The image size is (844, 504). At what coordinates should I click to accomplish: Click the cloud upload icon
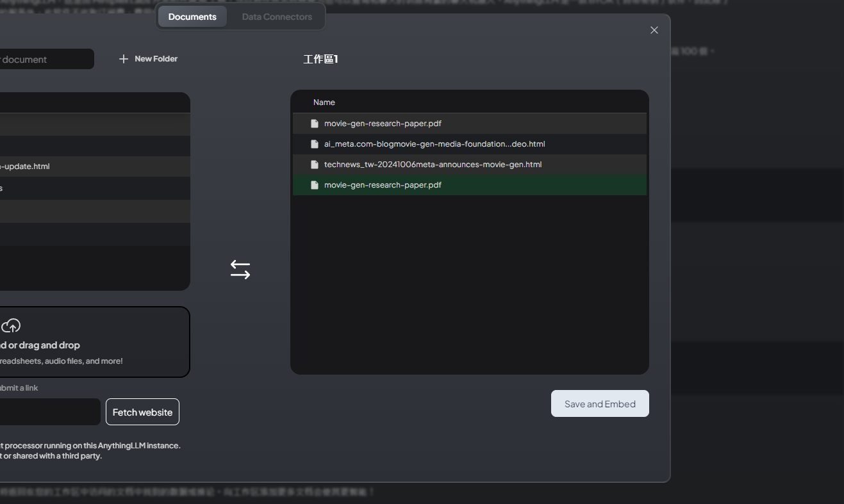click(11, 326)
